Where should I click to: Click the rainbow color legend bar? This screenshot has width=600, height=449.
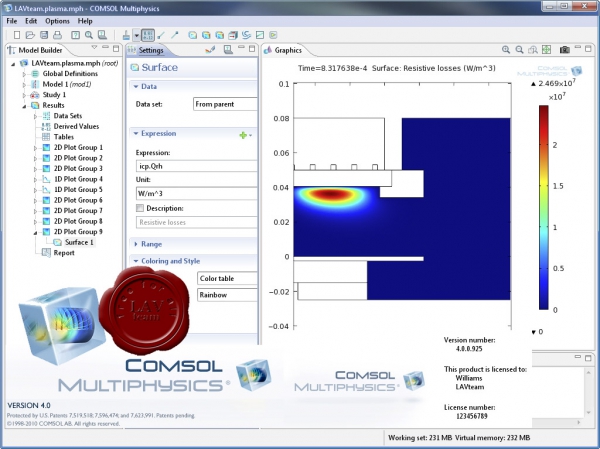pyautogui.click(x=544, y=207)
